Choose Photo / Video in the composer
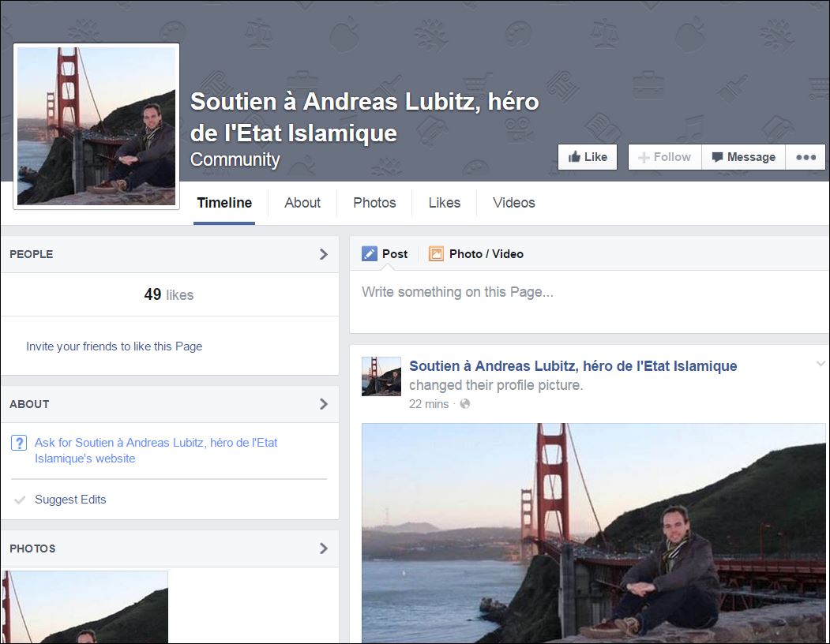The width and height of the screenshot is (830, 644). 476,253
